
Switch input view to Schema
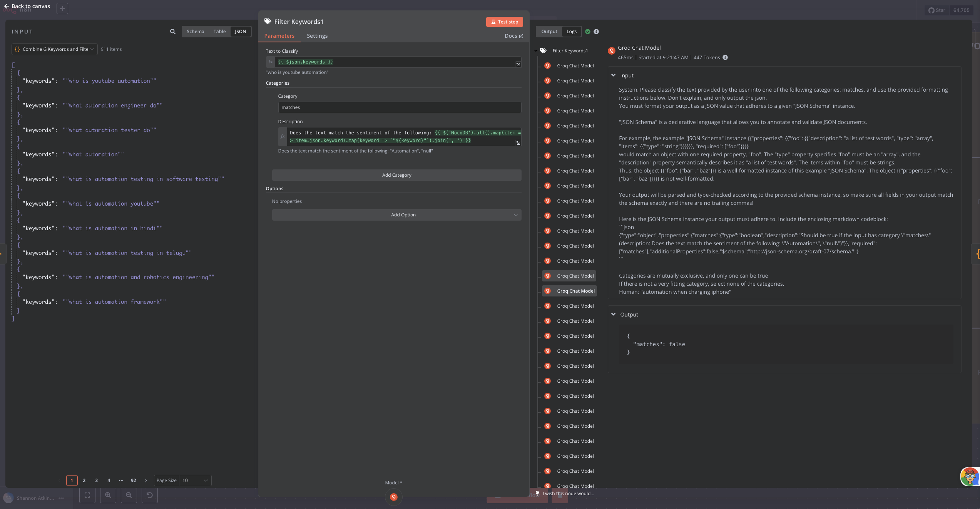point(195,32)
